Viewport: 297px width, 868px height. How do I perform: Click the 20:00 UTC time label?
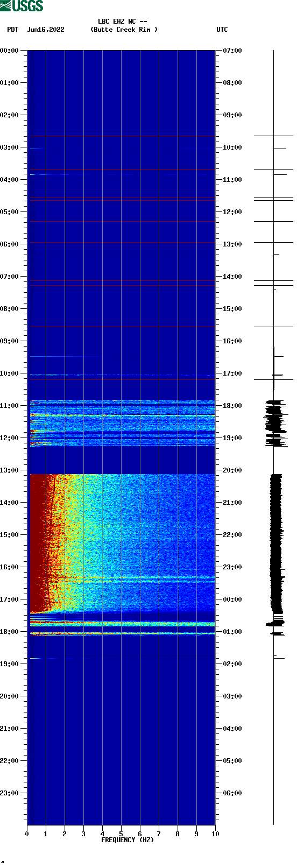pyautogui.click(x=232, y=470)
